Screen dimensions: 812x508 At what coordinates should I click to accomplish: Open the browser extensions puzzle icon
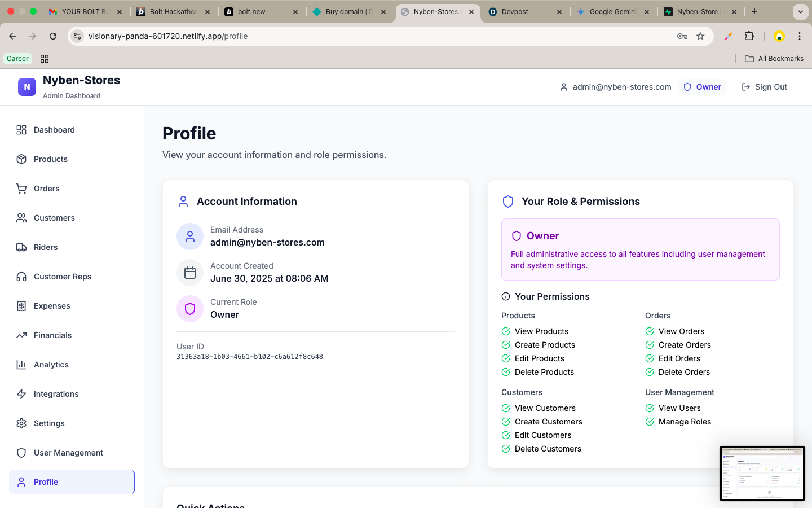pyautogui.click(x=749, y=36)
